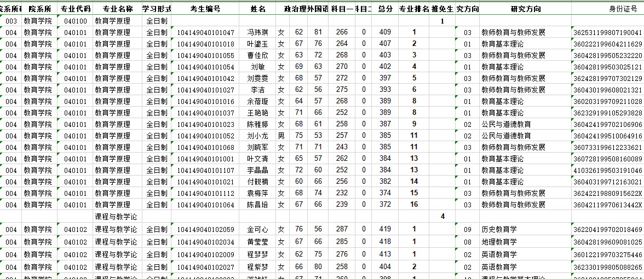Click the 历史教育学 research direction cell
This screenshot has width=644, height=279.
[x=498, y=230]
